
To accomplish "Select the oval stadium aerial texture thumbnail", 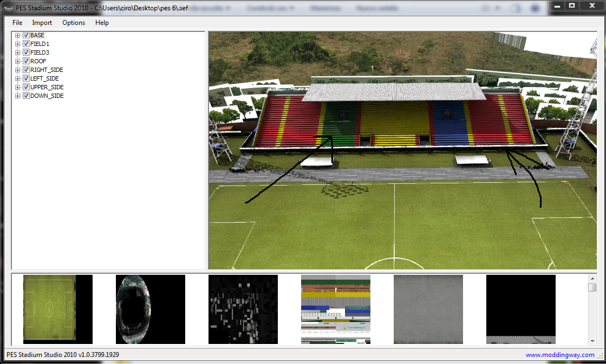I will click(x=151, y=309).
